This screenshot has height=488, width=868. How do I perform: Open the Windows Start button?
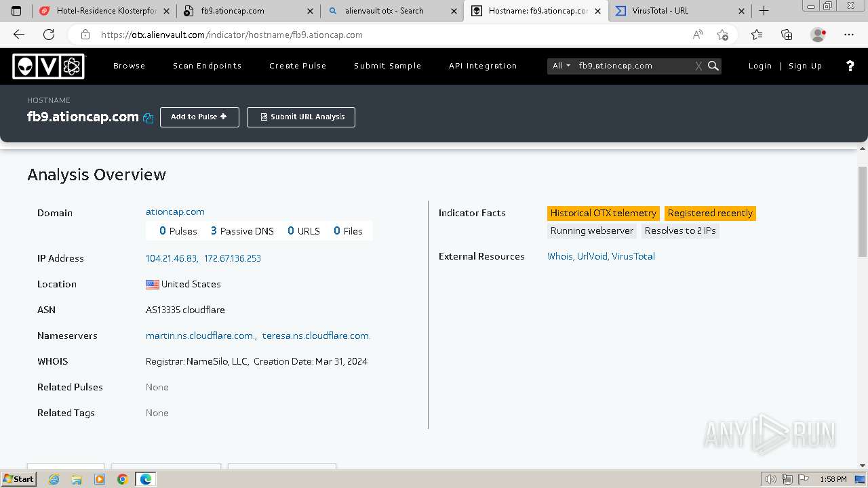(x=18, y=479)
